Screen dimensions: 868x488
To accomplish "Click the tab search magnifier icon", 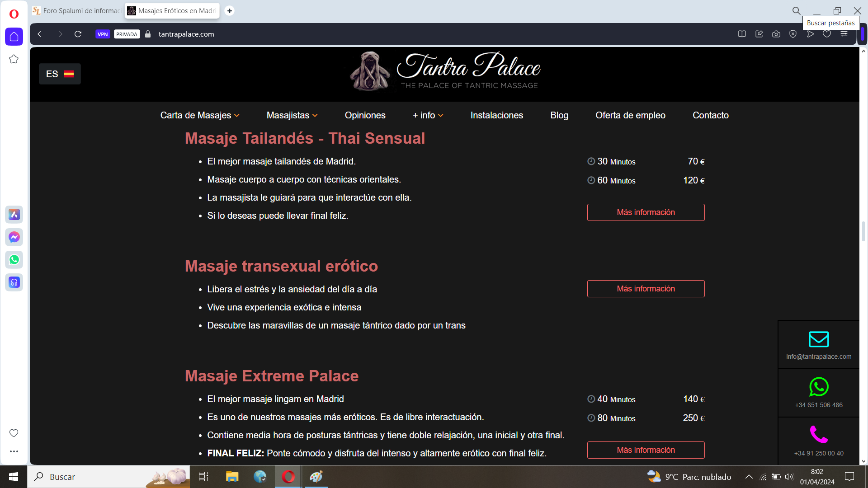I will pyautogui.click(x=797, y=10).
